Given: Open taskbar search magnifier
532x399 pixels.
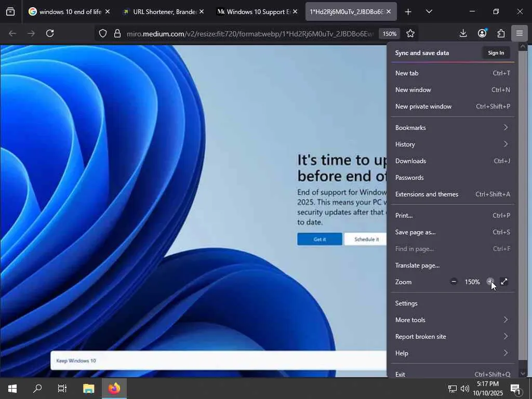Looking at the screenshot, I should (x=37, y=389).
